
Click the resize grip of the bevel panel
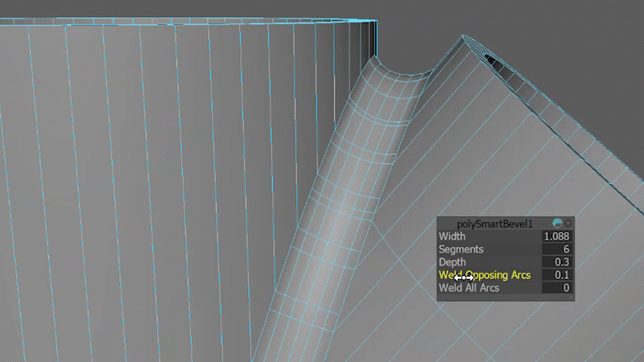coord(571,298)
